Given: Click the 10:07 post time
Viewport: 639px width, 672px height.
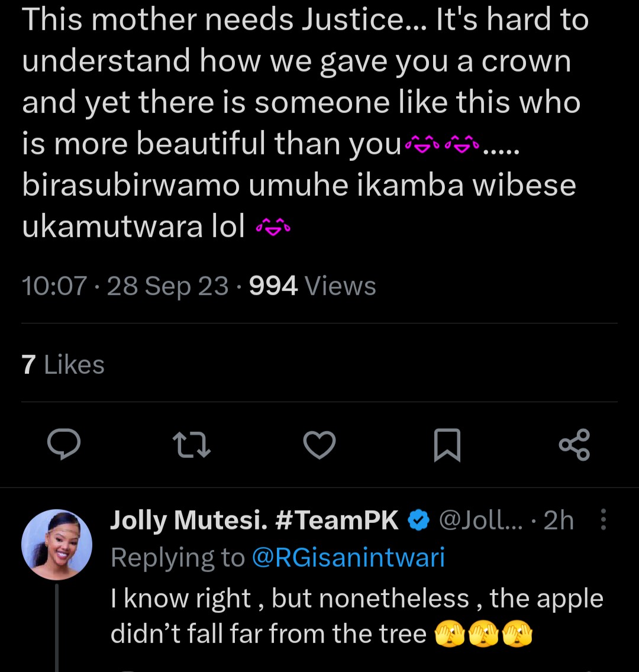Looking at the screenshot, I should 54,287.
